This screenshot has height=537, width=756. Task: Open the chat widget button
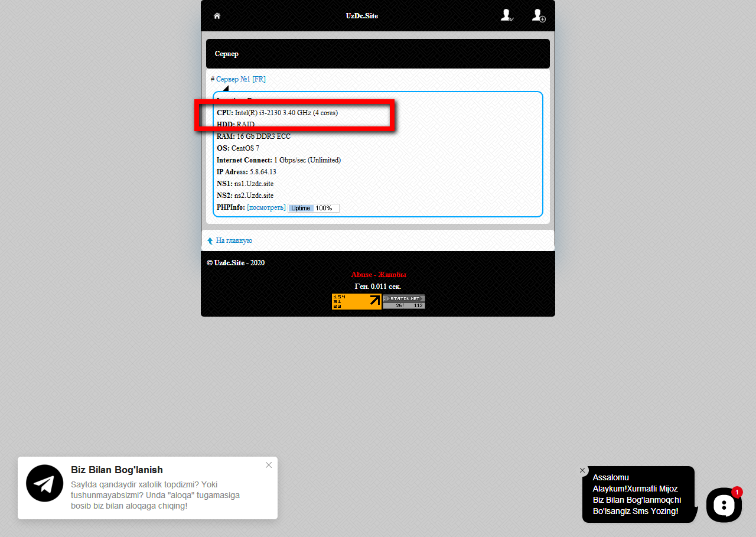[724, 505]
